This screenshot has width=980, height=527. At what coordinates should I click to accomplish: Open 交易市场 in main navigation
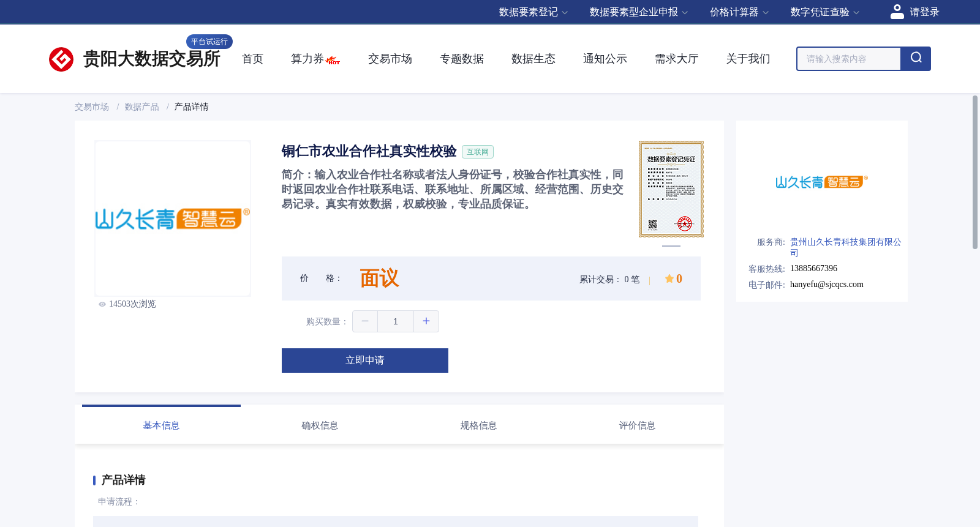[x=390, y=59]
